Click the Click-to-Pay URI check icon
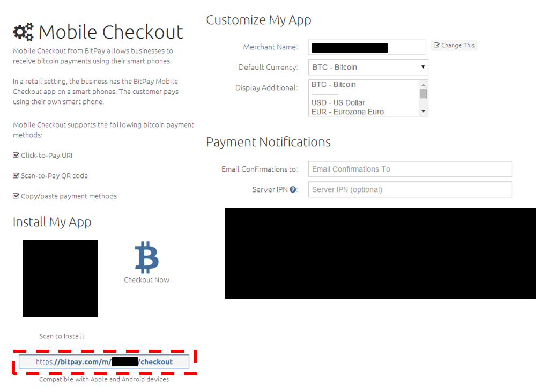Viewport: 541px width, 392px height. coord(16,156)
